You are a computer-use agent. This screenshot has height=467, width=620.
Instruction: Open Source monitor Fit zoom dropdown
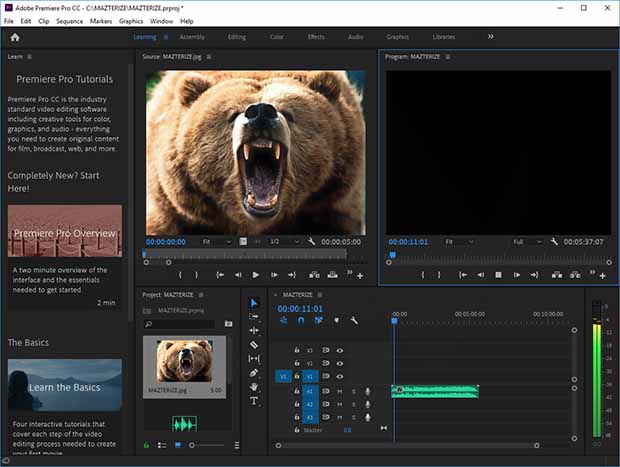pyautogui.click(x=217, y=242)
